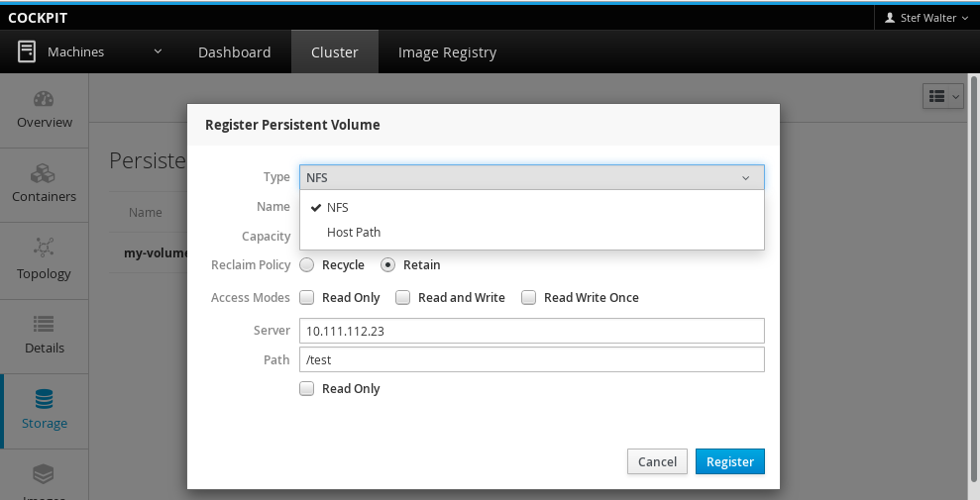Screen dimensions: 980x500
Task: Choose Host Path from the Type list
Action: pos(354,233)
